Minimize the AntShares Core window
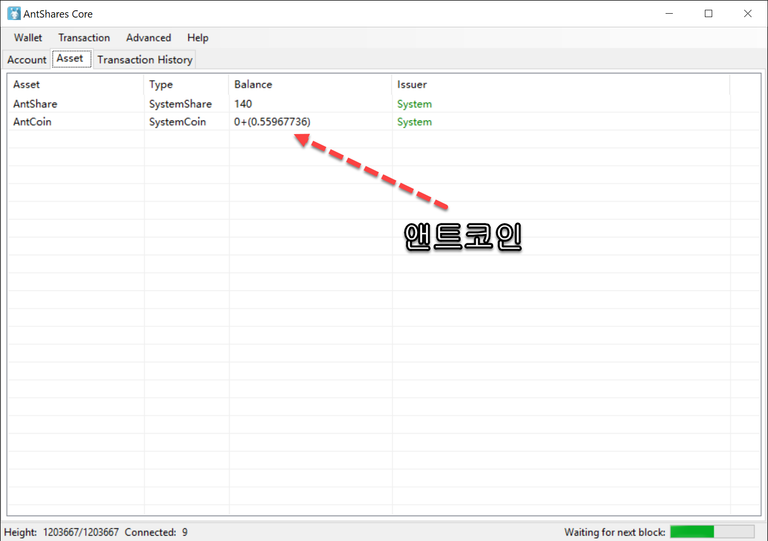The width and height of the screenshot is (768, 541). (x=669, y=14)
